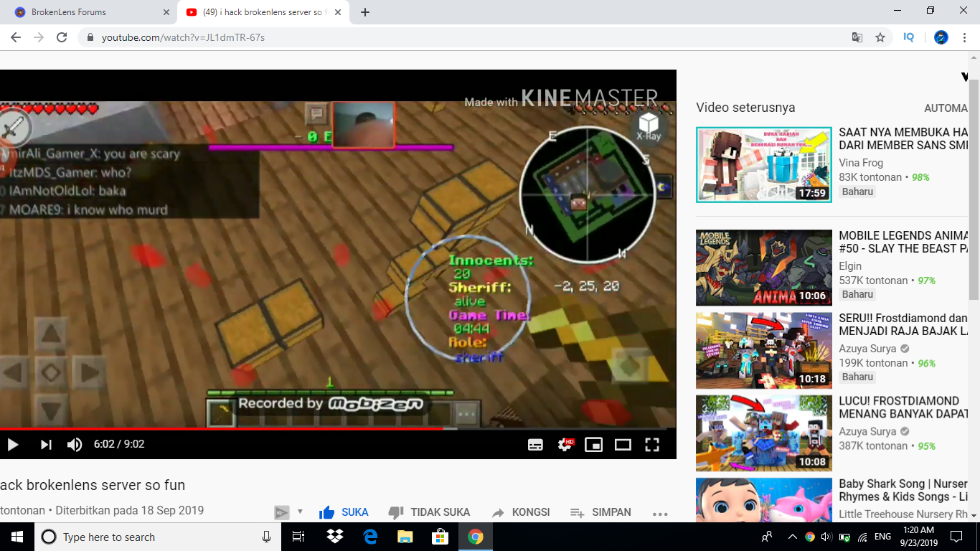Open a new browser tab

click(365, 12)
